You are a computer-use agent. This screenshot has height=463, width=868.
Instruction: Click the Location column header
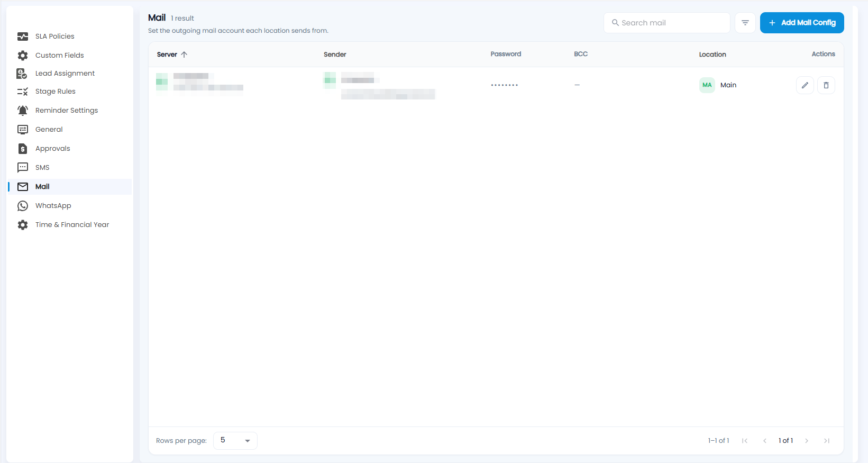coord(712,55)
